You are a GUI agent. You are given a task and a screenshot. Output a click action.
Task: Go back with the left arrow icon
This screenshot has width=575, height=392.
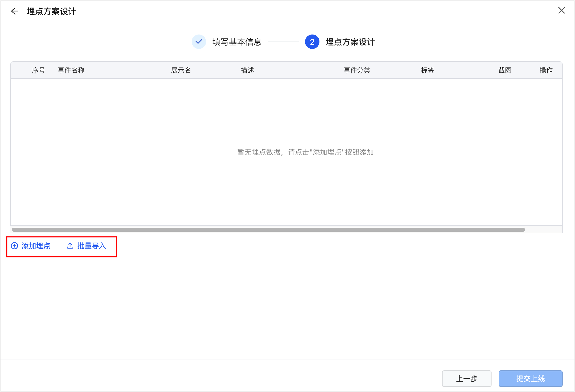coord(14,11)
